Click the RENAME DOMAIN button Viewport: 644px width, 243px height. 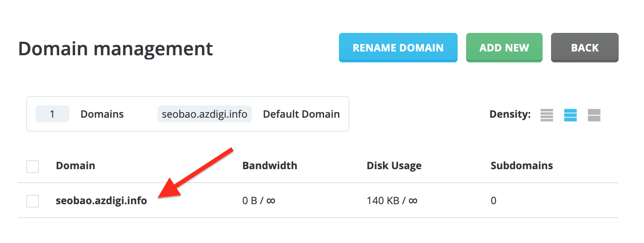click(398, 48)
